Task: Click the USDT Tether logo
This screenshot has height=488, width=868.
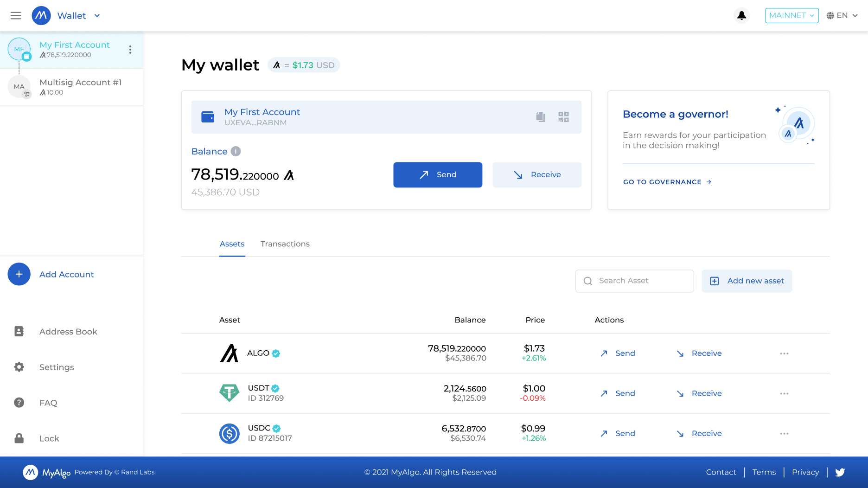Action: [x=229, y=393]
